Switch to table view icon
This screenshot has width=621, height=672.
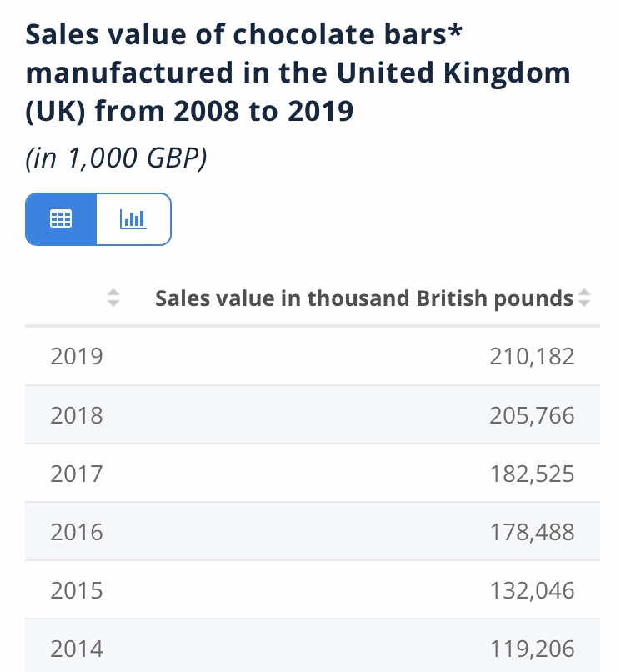pyautogui.click(x=61, y=219)
